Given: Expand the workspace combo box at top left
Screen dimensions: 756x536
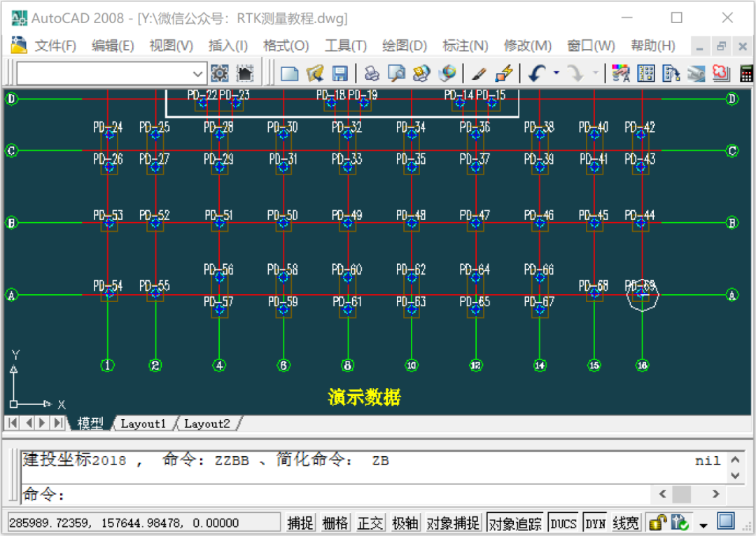Looking at the screenshot, I should (x=199, y=73).
